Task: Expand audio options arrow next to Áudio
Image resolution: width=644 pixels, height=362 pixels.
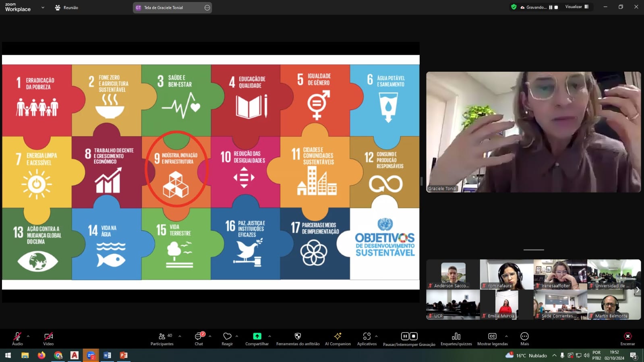Action: point(28,336)
